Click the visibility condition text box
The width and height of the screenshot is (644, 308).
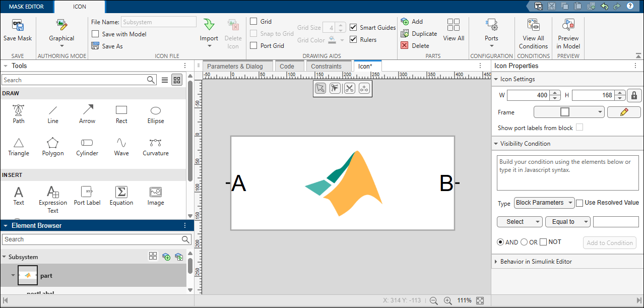(x=568, y=173)
